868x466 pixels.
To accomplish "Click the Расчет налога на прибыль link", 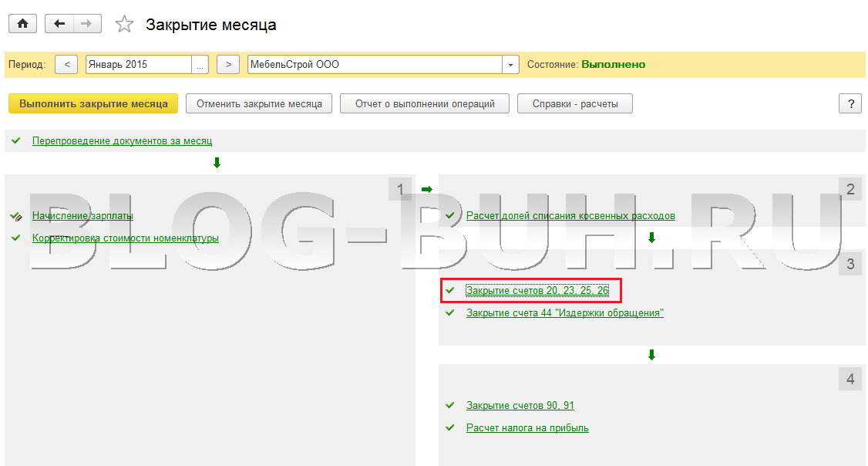I will (527, 428).
